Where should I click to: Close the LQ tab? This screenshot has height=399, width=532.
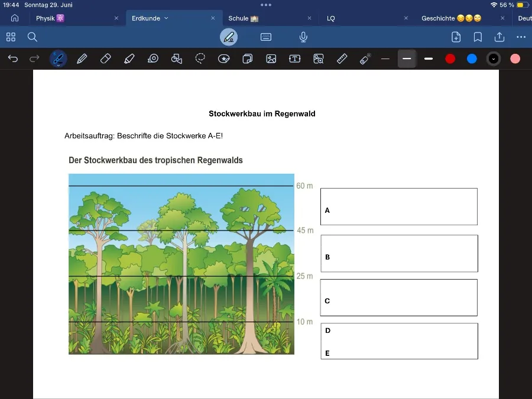pos(406,18)
